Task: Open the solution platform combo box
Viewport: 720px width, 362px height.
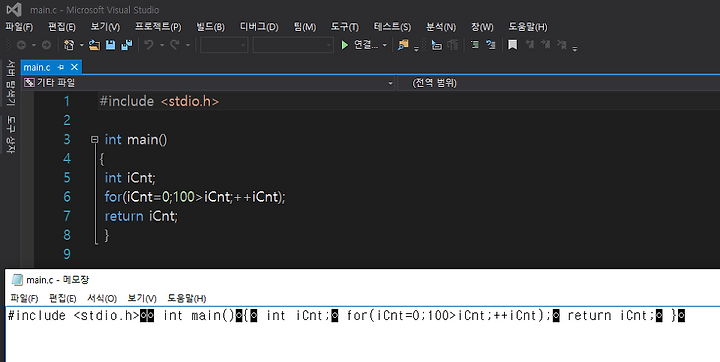Action: (x=293, y=45)
